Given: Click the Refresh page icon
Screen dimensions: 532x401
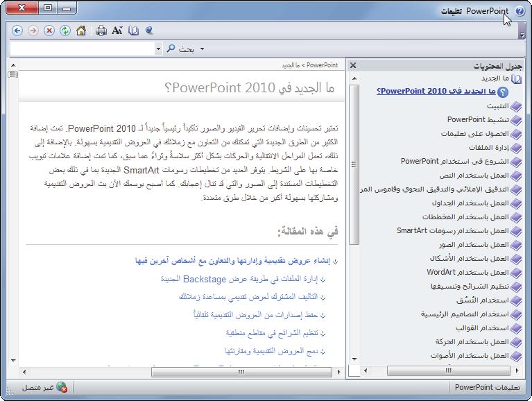Looking at the screenshot, I should click(x=65, y=31).
